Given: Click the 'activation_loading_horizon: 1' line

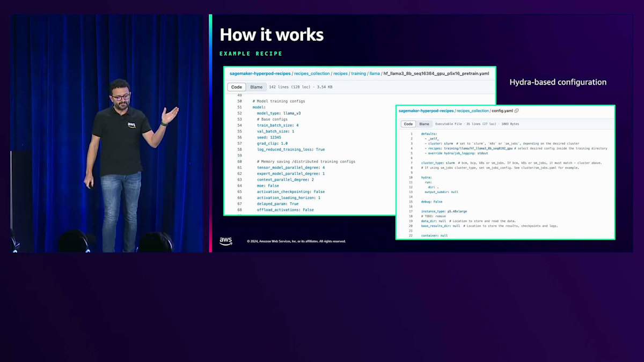Looking at the screenshot, I should click(x=289, y=197).
